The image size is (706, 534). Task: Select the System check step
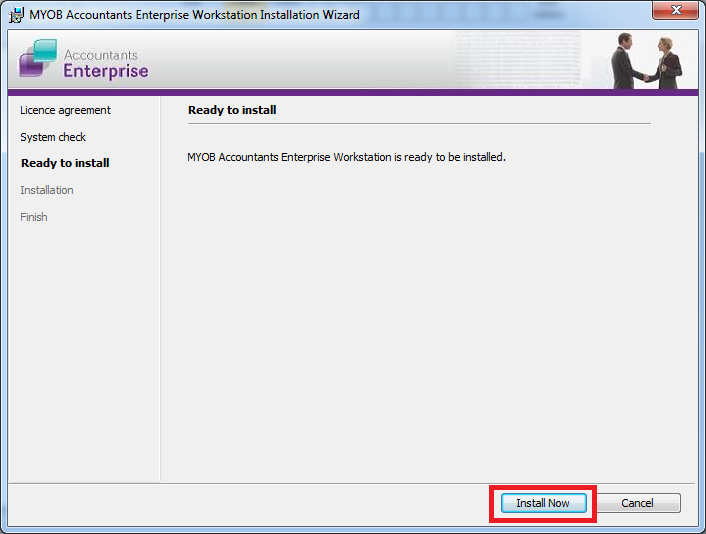tap(53, 137)
